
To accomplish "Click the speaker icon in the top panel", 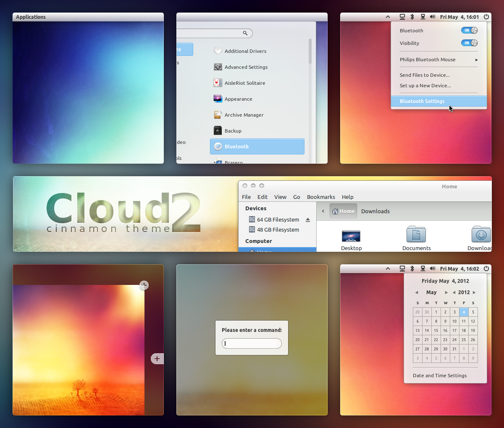I will 432,17.
